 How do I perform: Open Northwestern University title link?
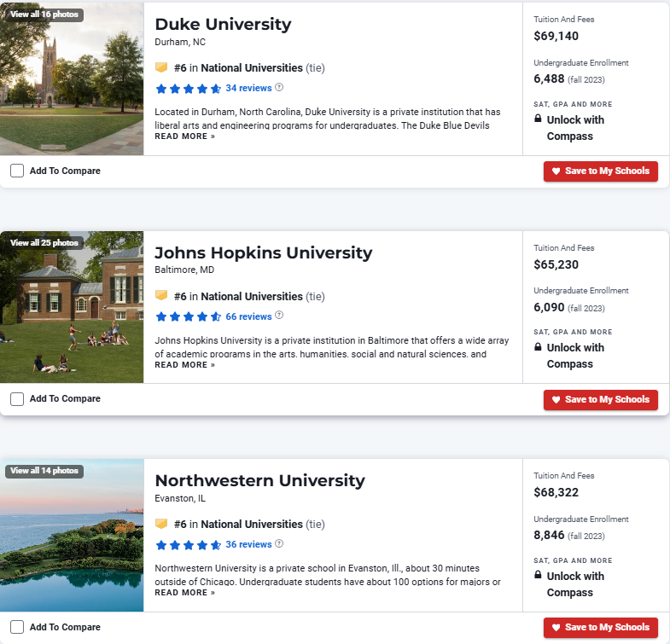tap(259, 479)
